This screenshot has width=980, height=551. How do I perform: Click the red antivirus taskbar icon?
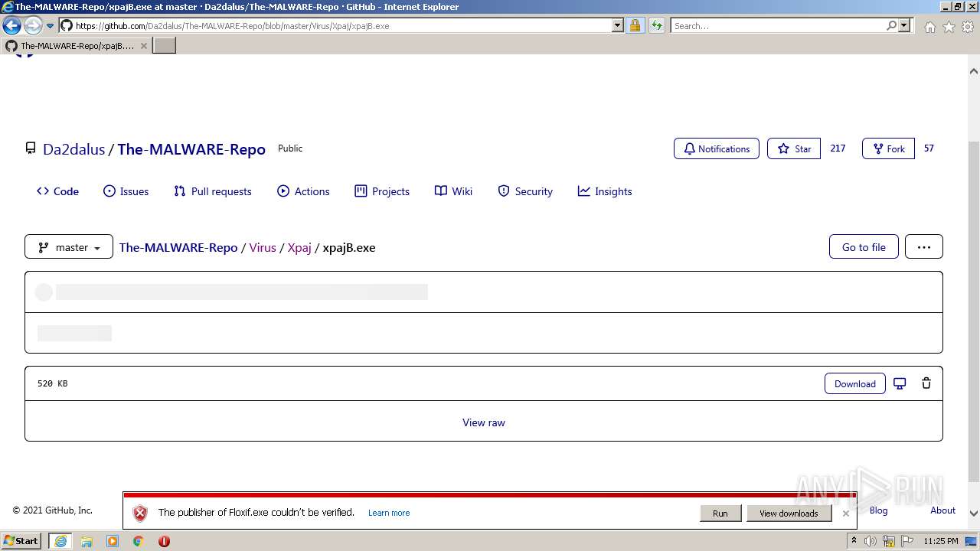tap(164, 541)
